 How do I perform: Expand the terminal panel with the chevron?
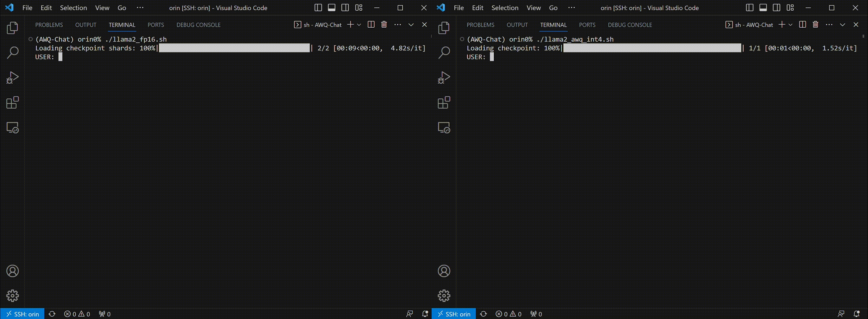(x=411, y=24)
